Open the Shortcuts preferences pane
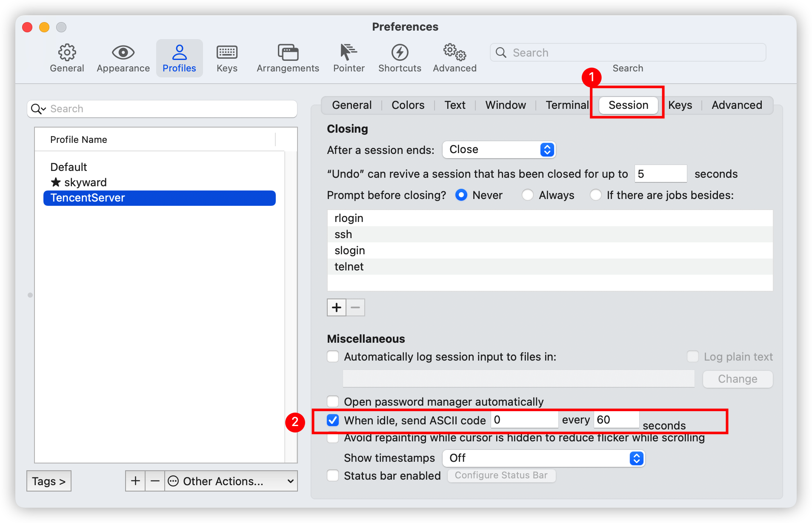The height and width of the screenshot is (523, 812). pos(399,57)
